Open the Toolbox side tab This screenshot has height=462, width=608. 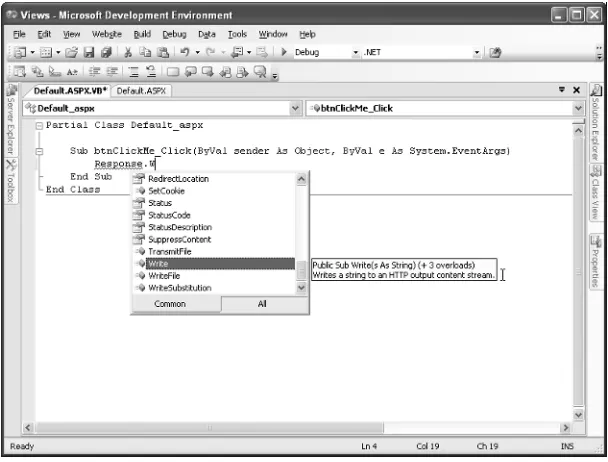(11, 181)
